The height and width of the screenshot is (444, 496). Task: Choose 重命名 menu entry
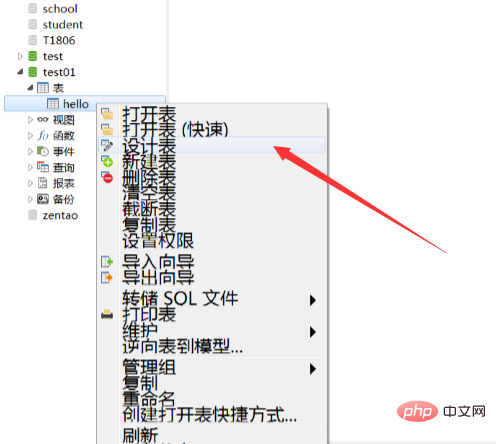[212, 399]
